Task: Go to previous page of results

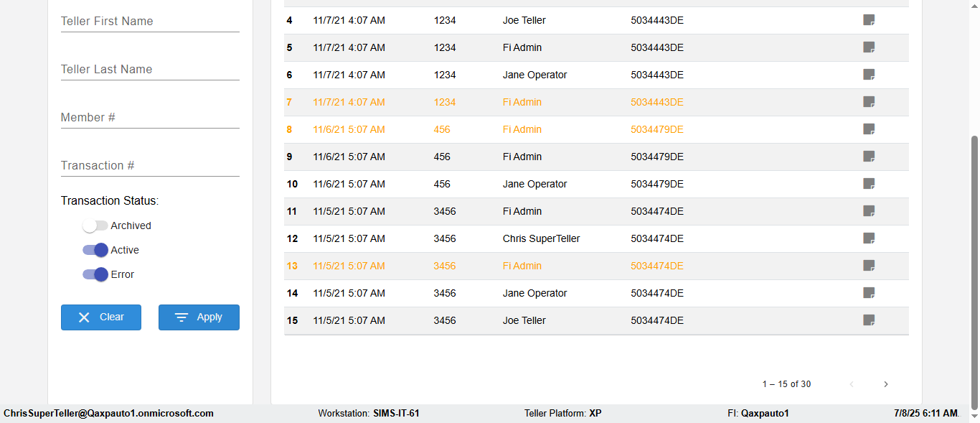Action: pos(852,384)
